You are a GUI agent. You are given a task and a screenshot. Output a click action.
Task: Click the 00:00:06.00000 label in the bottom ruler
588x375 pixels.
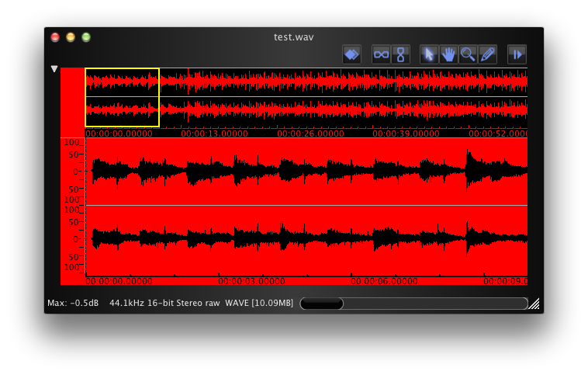pos(385,281)
